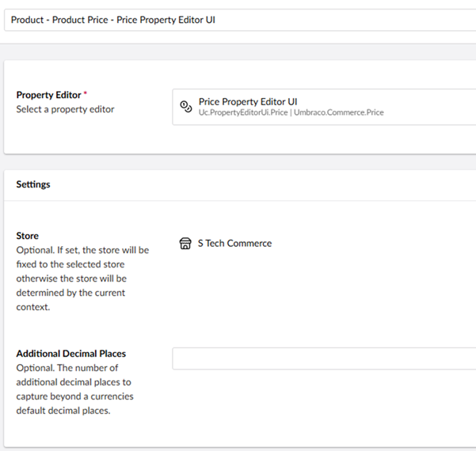476x451 pixels.
Task: Click the Settings section header
Action: click(33, 184)
